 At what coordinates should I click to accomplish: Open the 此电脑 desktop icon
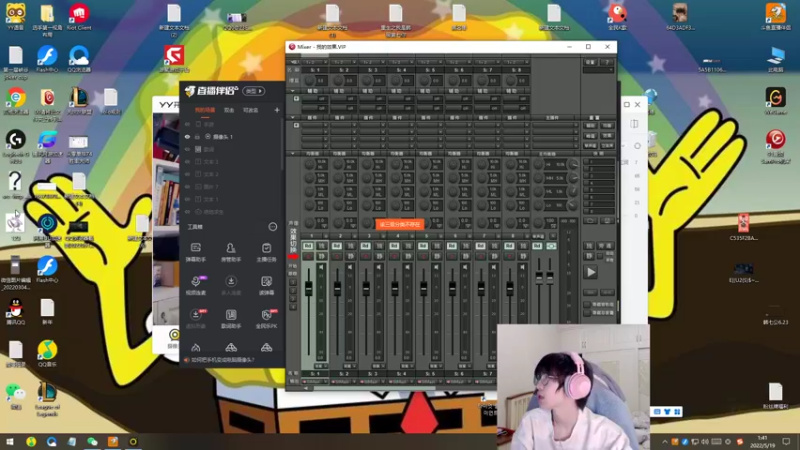[x=776, y=59]
